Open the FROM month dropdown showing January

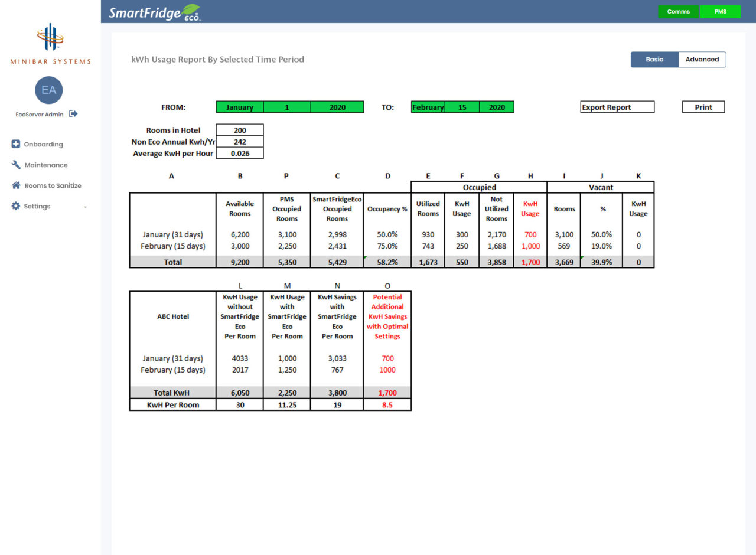point(239,107)
